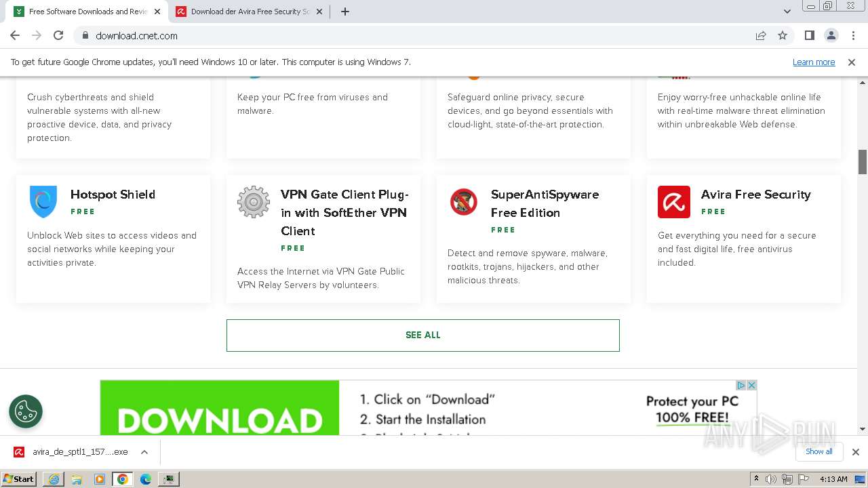View site information via lock icon
This screenshot has height=488, width=868.
click(85, 35)
